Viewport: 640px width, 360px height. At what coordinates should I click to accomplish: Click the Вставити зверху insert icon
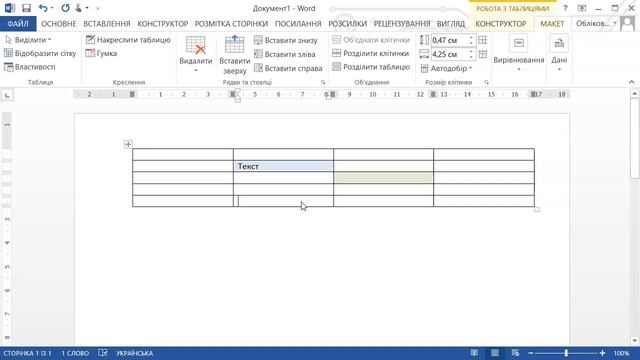click(235, 45)
